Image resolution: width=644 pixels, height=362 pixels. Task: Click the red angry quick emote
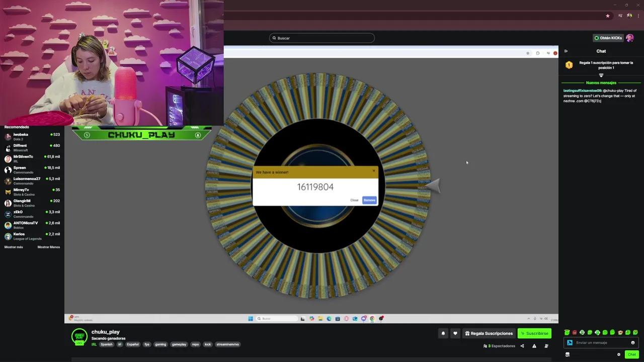[x=575, y=333]
